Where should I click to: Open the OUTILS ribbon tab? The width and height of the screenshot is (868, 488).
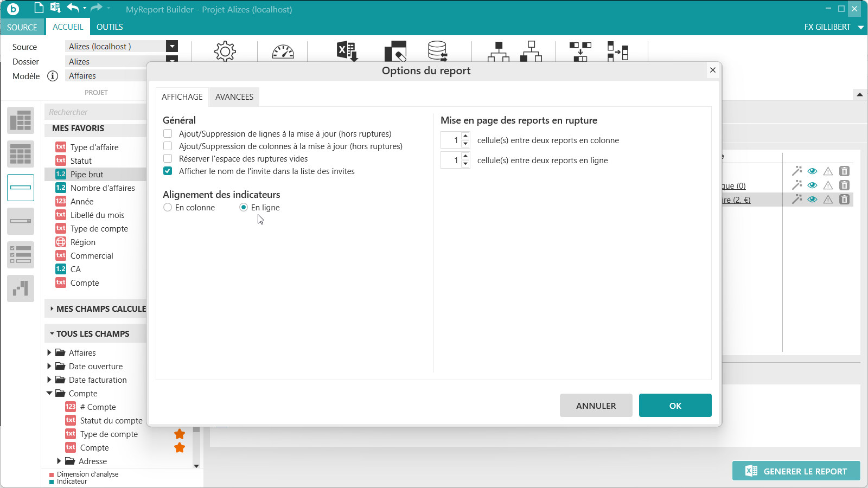pyautogui.click(x=110, y=27)
